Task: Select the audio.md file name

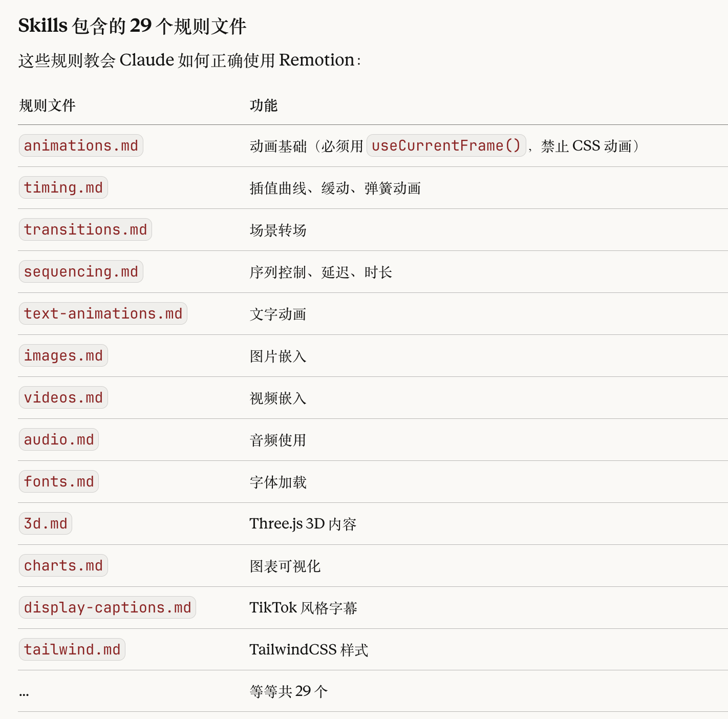Action: [59, 440]
